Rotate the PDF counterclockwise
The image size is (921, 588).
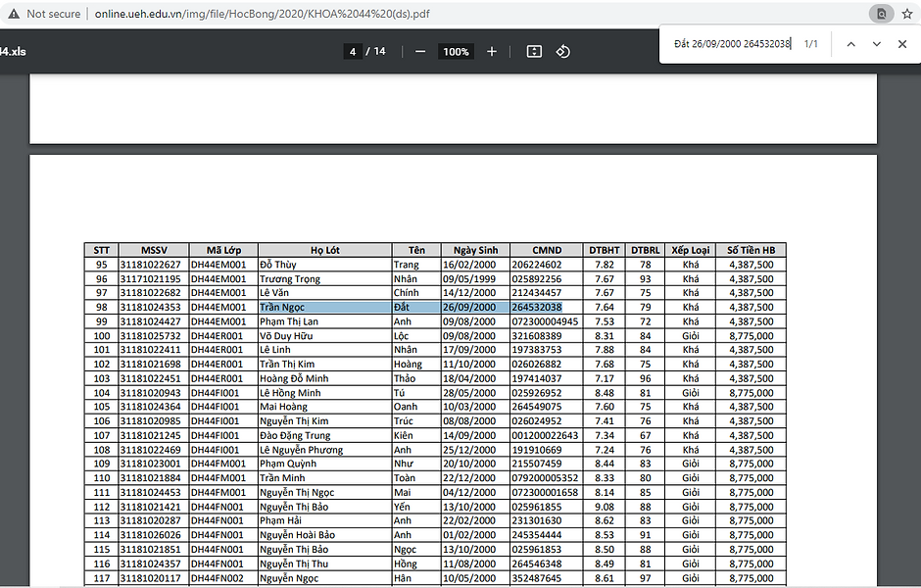[x=562, y=52]
